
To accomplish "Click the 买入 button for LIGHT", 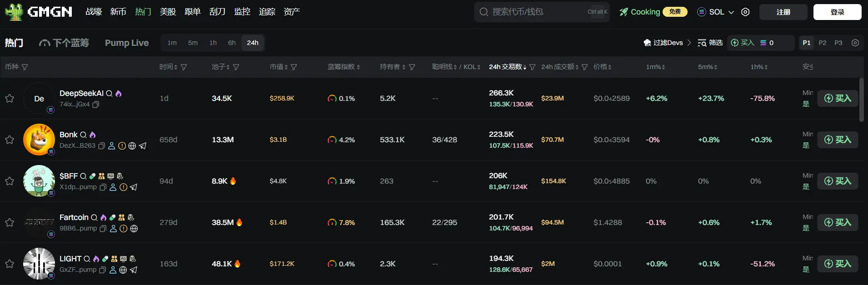I will [838, 264].
